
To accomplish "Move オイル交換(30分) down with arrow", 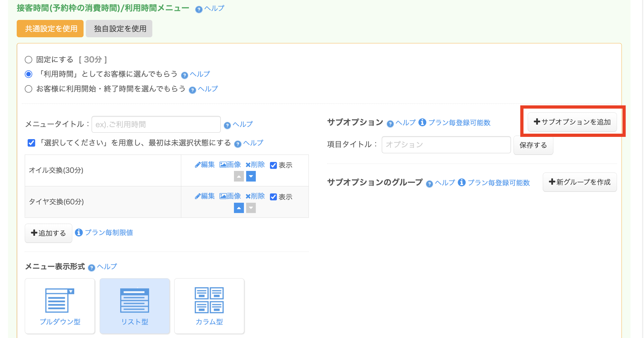I will [251, 176].
